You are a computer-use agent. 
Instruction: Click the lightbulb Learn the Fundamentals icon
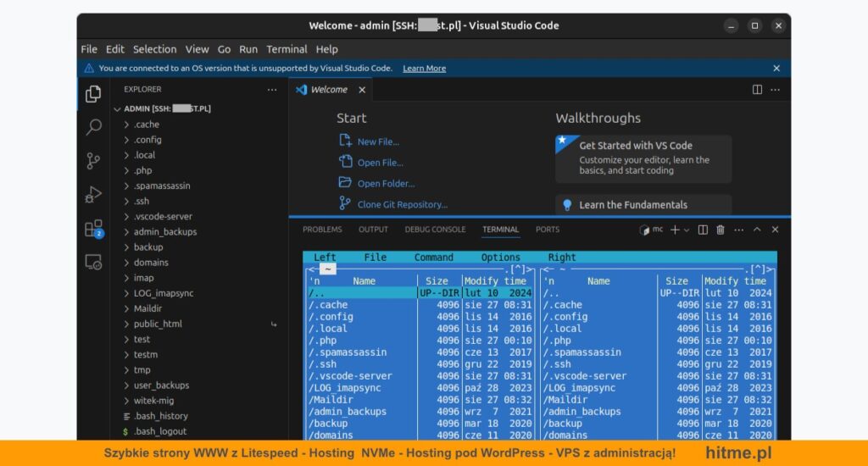(567, 205)
